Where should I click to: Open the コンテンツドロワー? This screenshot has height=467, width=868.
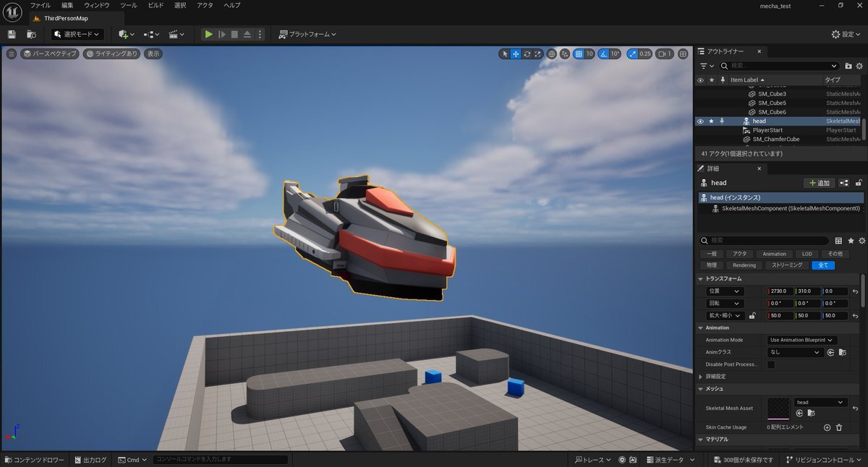(34, 460)
